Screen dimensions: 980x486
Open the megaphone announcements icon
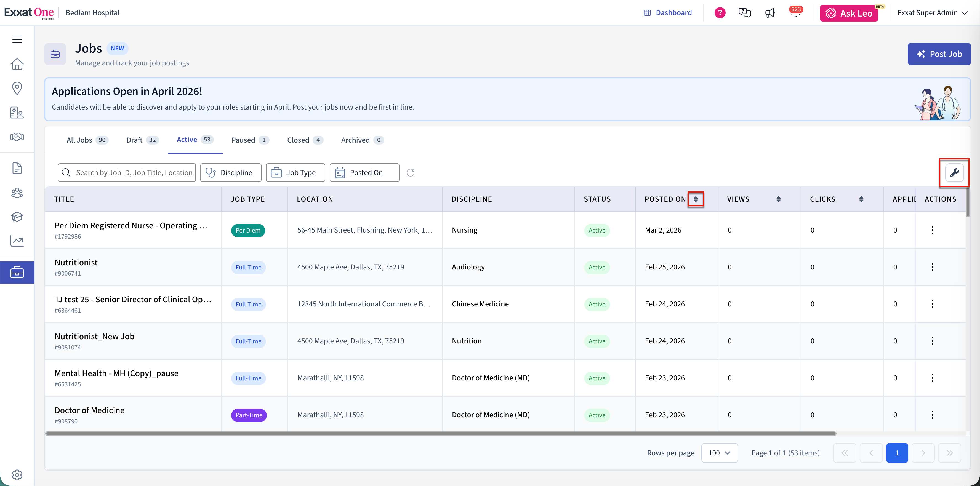pos(770,13)
